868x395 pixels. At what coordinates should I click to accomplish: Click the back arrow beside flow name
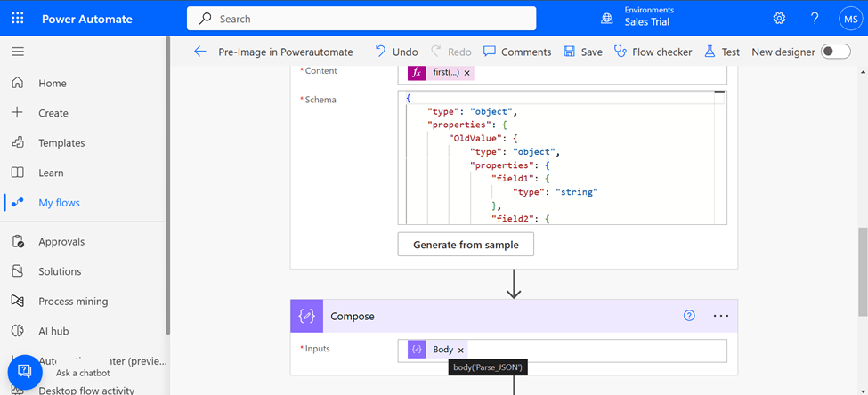(x=200, y=52)
